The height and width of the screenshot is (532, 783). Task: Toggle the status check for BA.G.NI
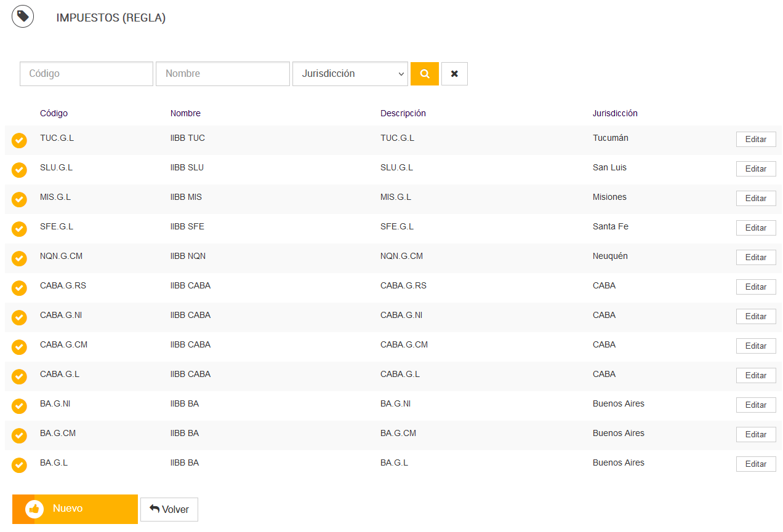(20, 406)
